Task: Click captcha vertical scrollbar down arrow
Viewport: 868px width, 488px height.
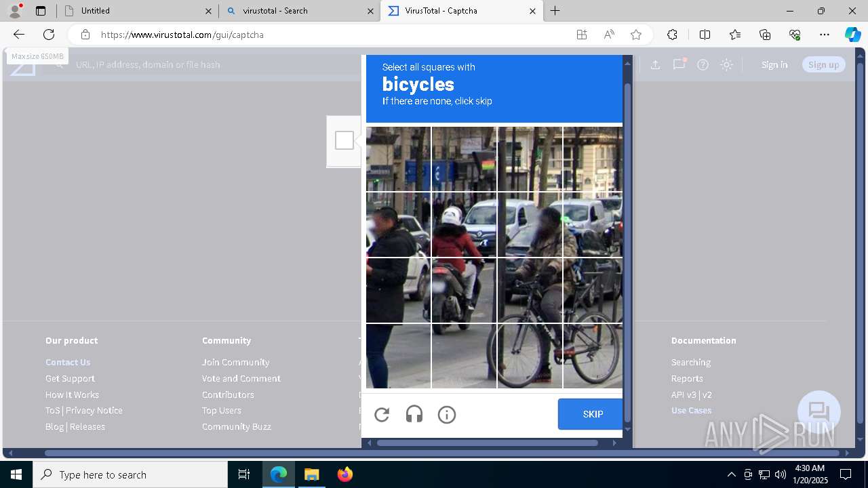Action: pos(627,430)
